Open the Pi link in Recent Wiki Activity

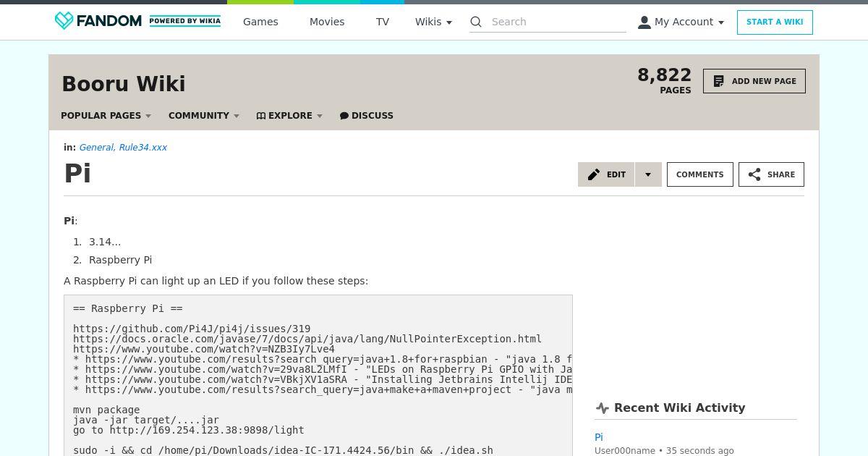pyautogui.click(x=599, y=437)
